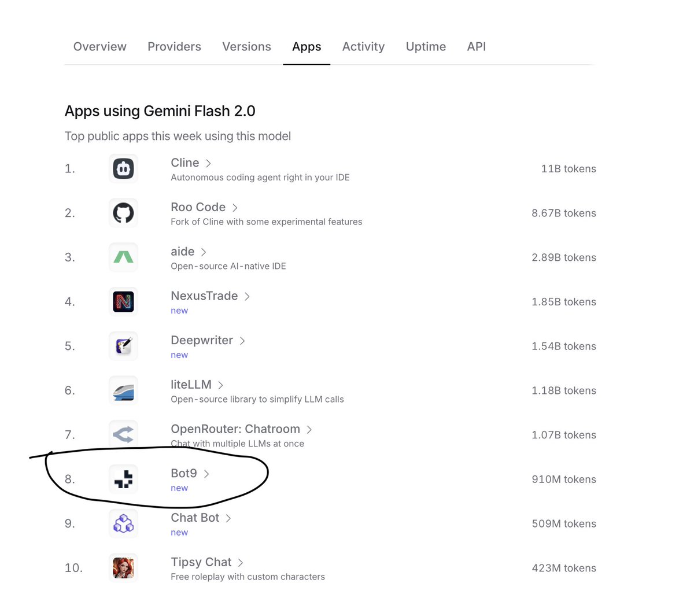Viewport: 694px width, 616px height.
Task: Click the rank number "10."
Action: tap(73, 568)
